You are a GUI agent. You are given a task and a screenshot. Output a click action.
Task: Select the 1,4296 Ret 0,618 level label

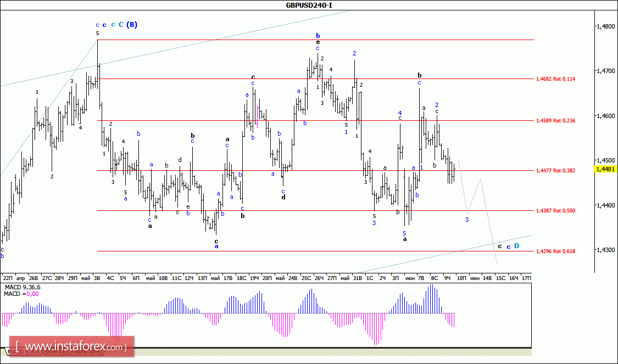(555, 251)
